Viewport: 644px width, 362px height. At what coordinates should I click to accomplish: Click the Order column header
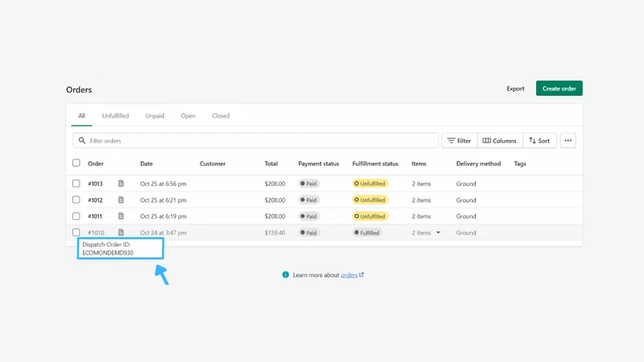pos(96,163)
